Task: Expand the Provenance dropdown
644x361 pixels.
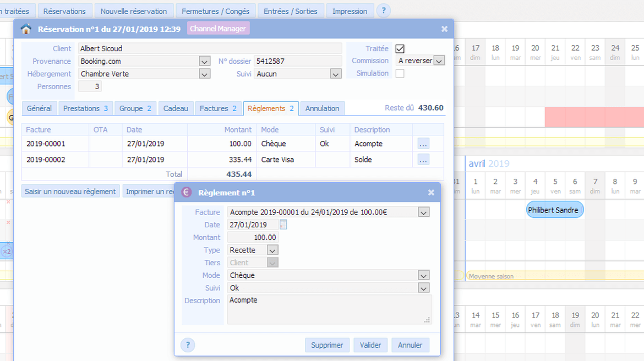Action: (204, 62)
